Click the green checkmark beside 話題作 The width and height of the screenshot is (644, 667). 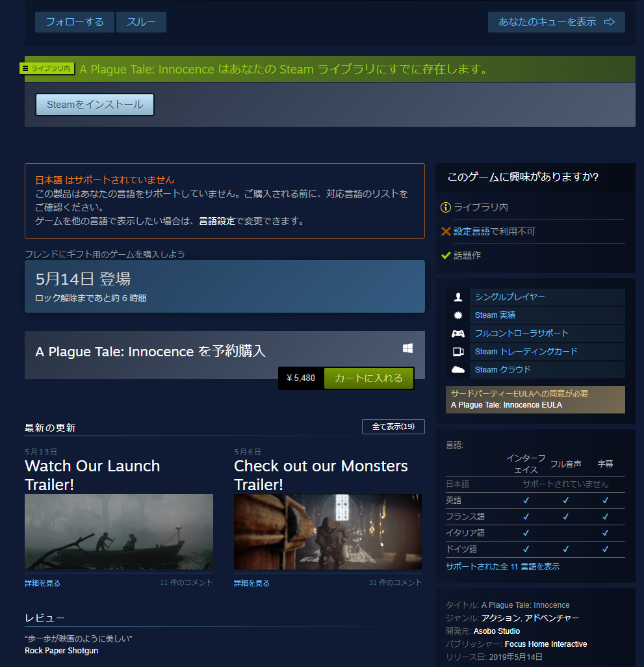point(446,255)
